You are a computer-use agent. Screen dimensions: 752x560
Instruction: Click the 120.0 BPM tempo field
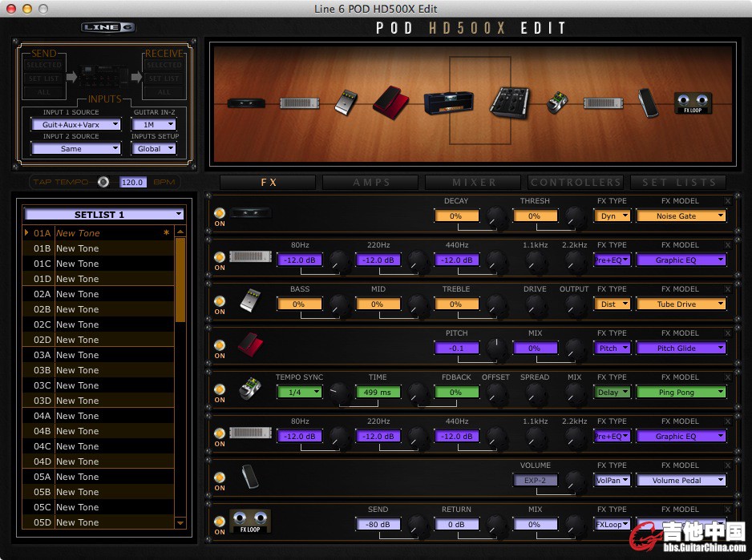coord(132,182)
